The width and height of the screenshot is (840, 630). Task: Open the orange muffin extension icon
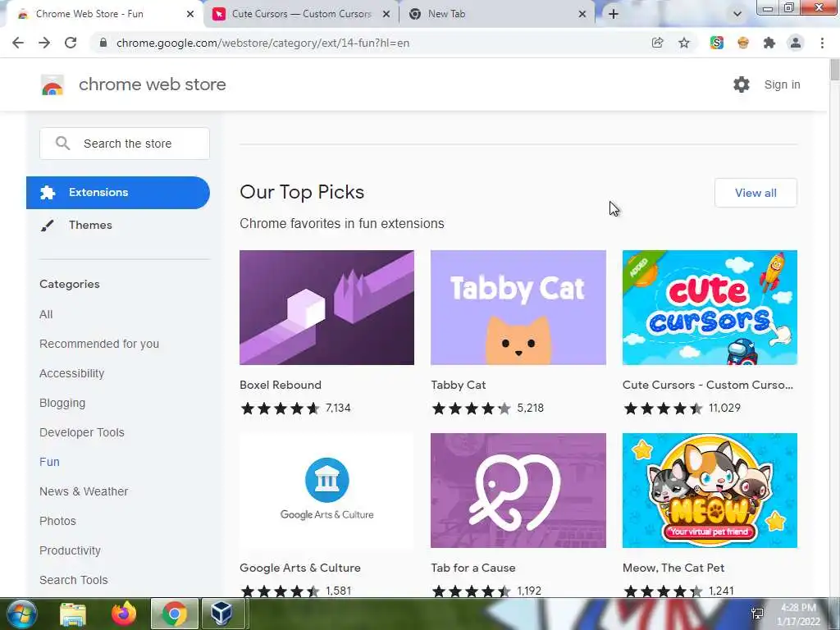coord(743,43)
